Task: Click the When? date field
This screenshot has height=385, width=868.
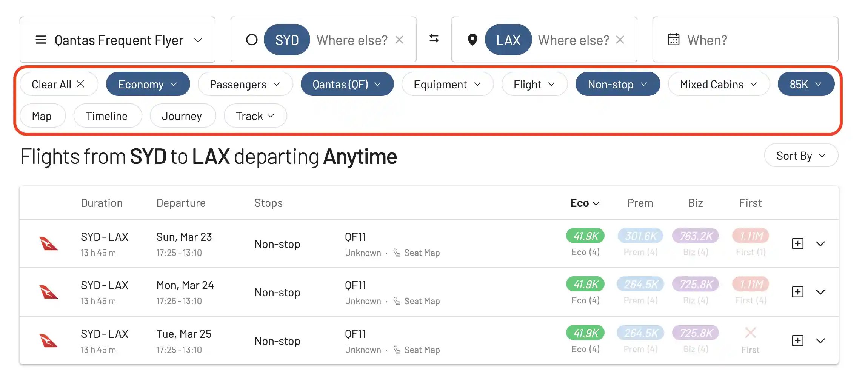Action: click(745, 40)
